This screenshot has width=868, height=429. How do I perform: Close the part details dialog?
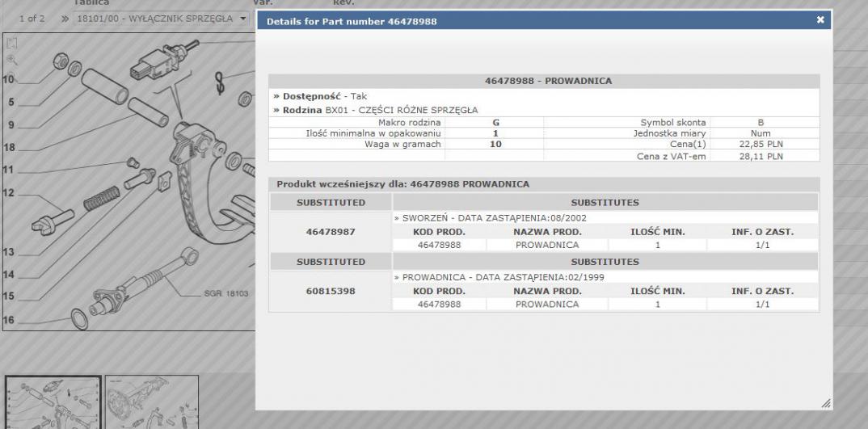pyautogui.click(x=820, y=20)
